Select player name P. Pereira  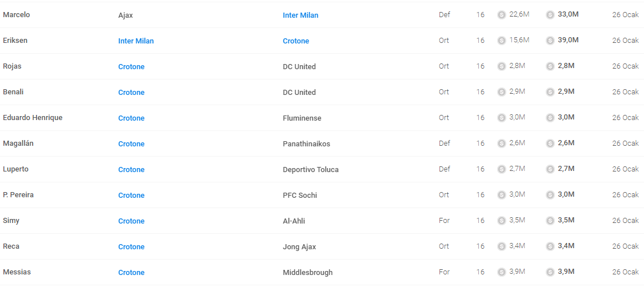18,195
